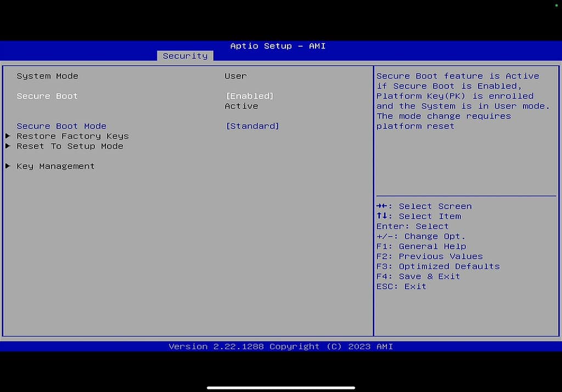The width and height of the screenshot is (562, 392).
Task: Open the Secure Boot [Enabled] option
Action: pyautogui.click(x=250, y=96)
